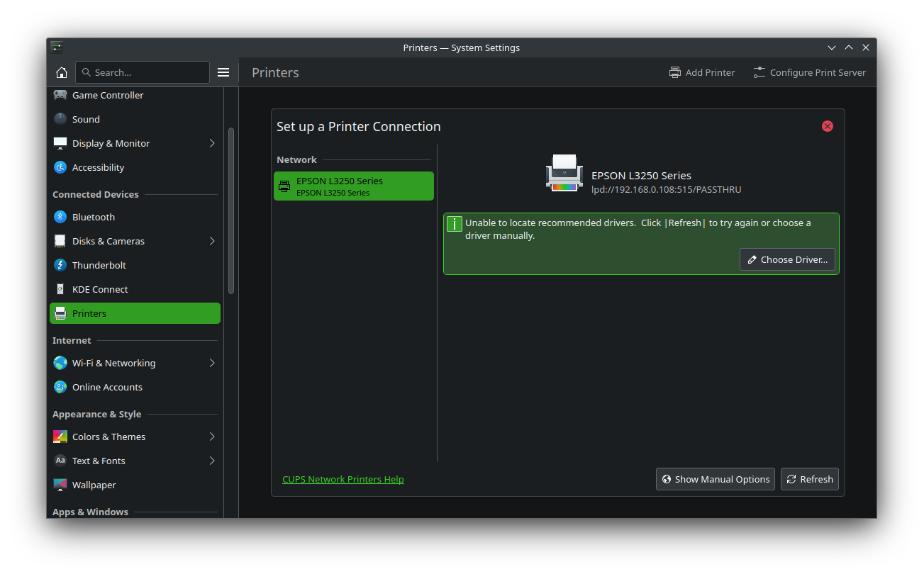Click the large EPSON printer image
Screen dimensions: 924x574
coord(564,173)
